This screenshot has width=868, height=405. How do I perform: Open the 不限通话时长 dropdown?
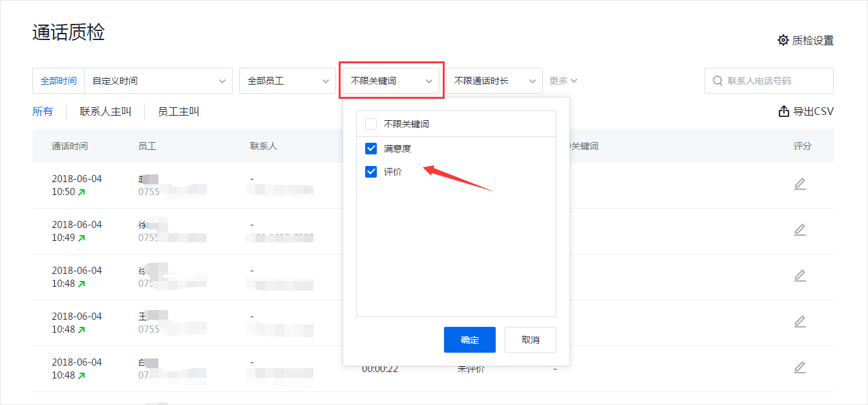pos(494,81)
